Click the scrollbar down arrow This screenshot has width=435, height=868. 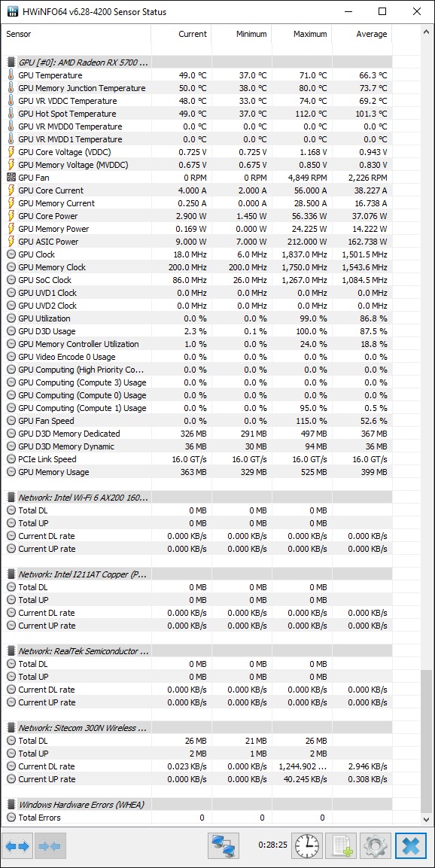pos(426,819)
